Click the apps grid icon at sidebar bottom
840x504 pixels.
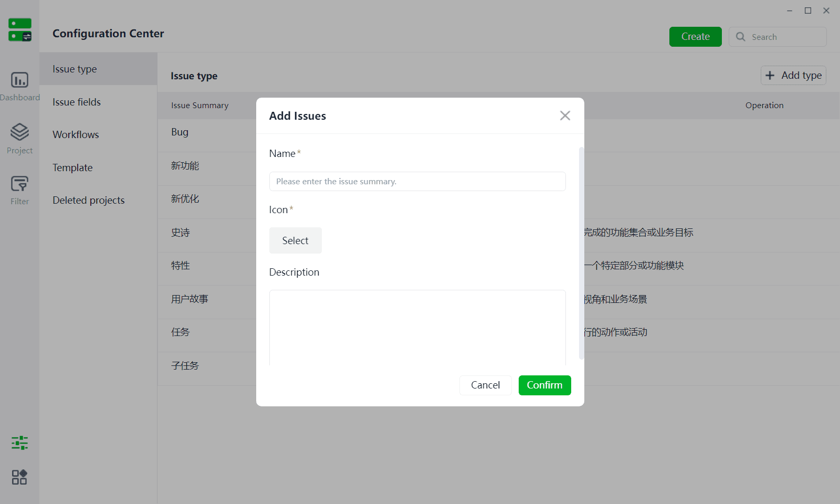pos(19,477)
